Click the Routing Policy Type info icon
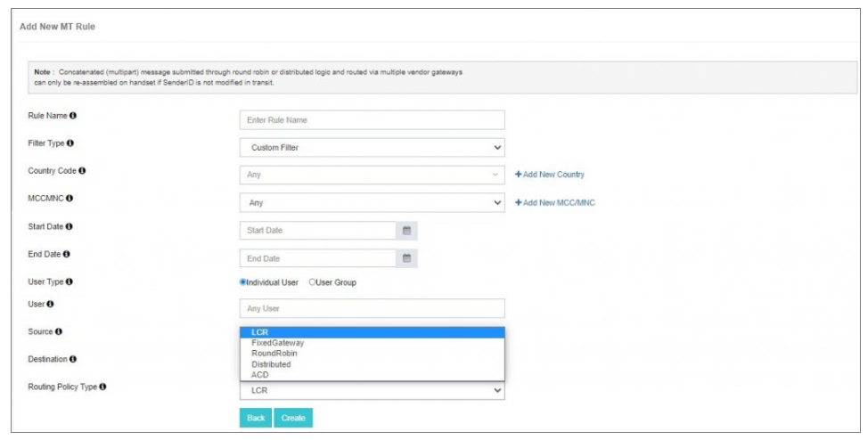 click(103, 387)
